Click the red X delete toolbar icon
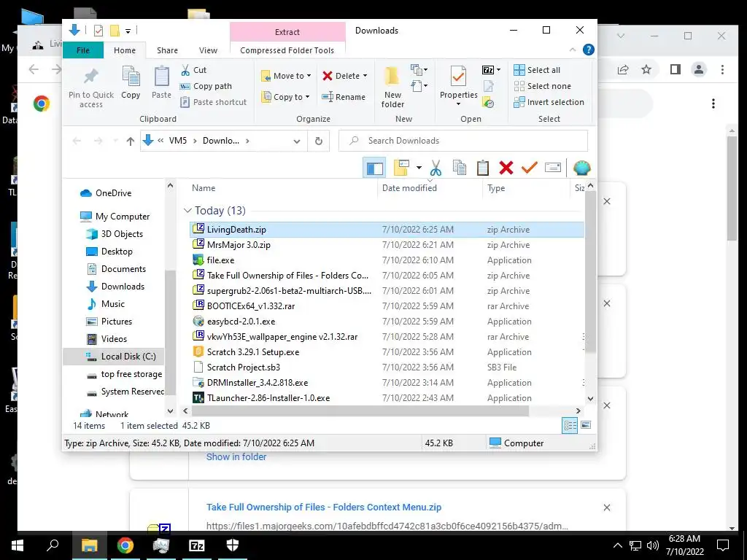 (x=506, y=168)
